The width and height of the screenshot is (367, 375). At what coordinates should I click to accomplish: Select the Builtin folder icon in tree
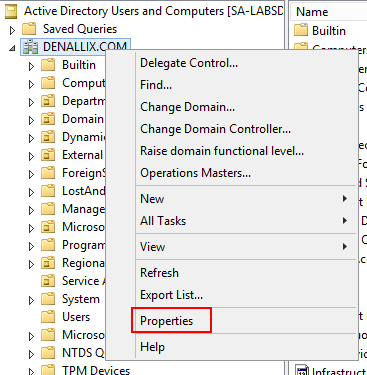(48, 65)
